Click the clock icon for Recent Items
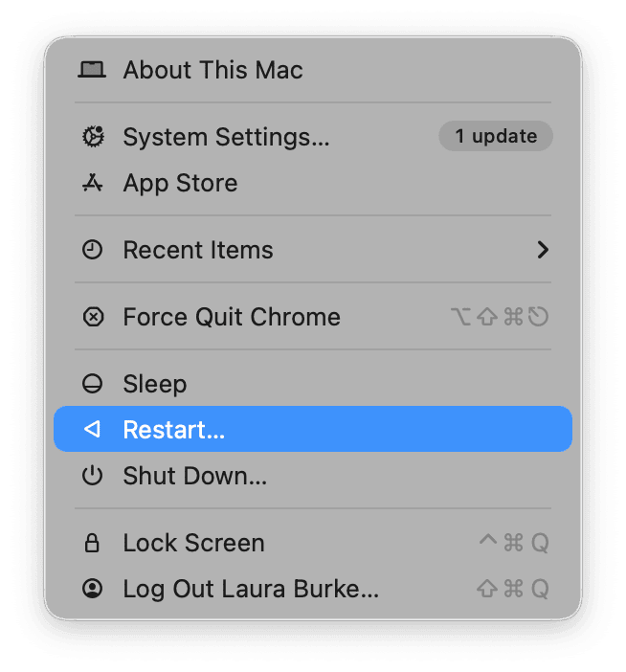The width and height of the screenshot is (626, 672). click(93, 250)
